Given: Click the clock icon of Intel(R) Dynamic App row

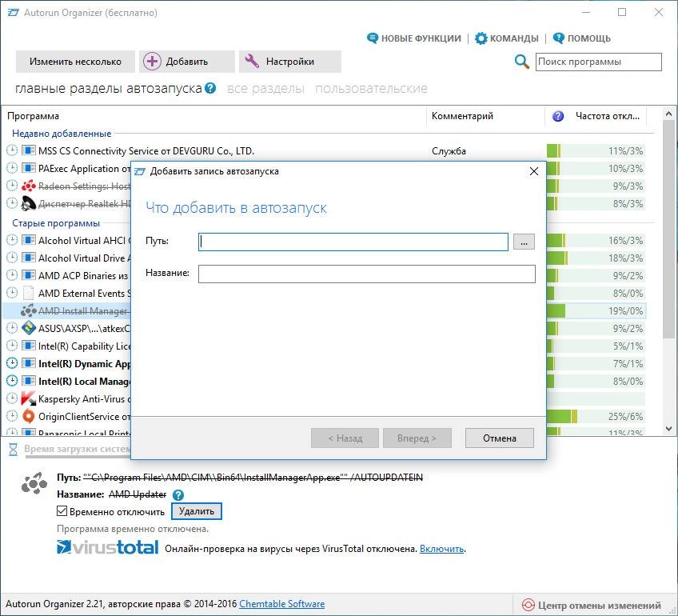Looking at the screenshot, I should [x=12, y=363].
